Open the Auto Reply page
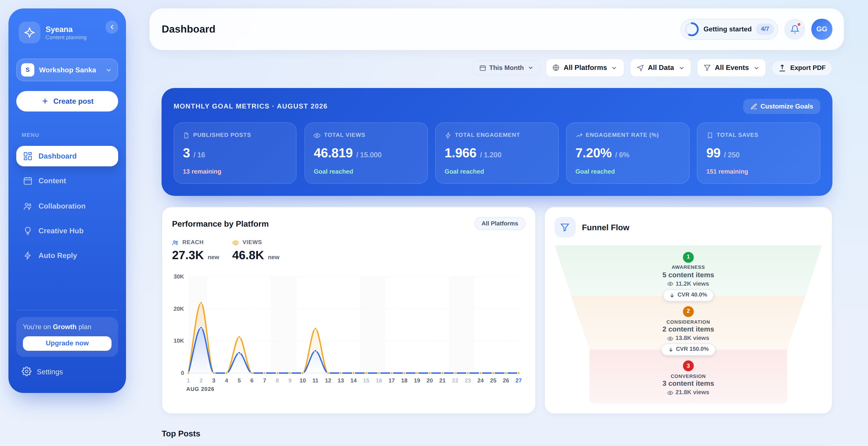868x446 pixels. [x=67, y=256]
